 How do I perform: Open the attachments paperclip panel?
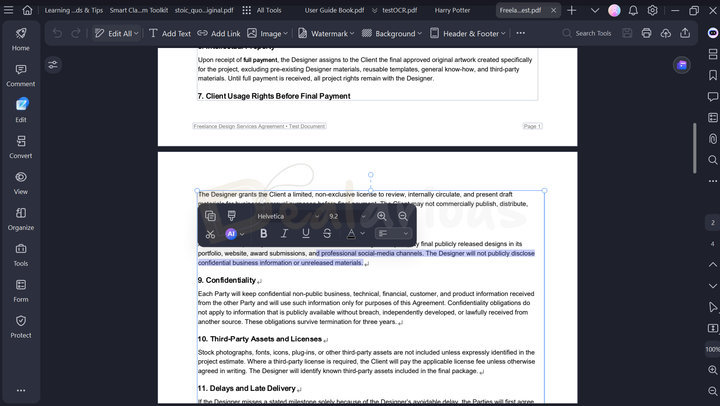713,139
